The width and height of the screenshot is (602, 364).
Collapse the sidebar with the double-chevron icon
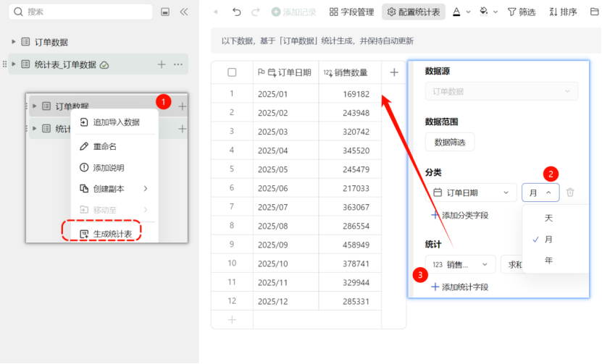pos(184,12)
